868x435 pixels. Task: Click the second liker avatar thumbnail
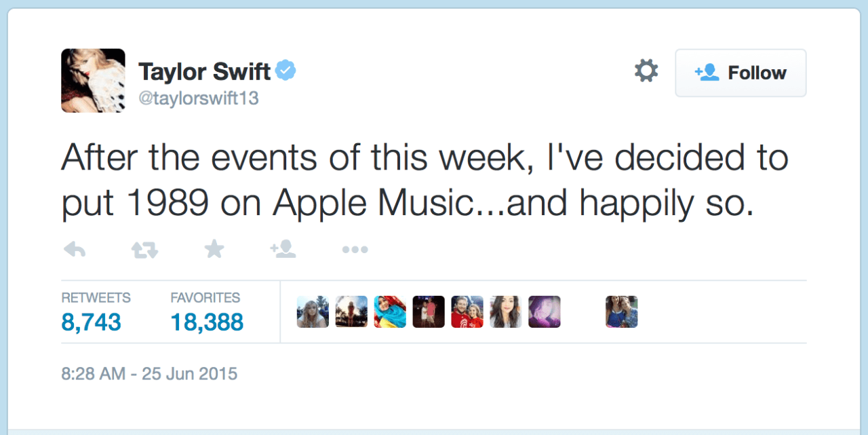point(351,312)
